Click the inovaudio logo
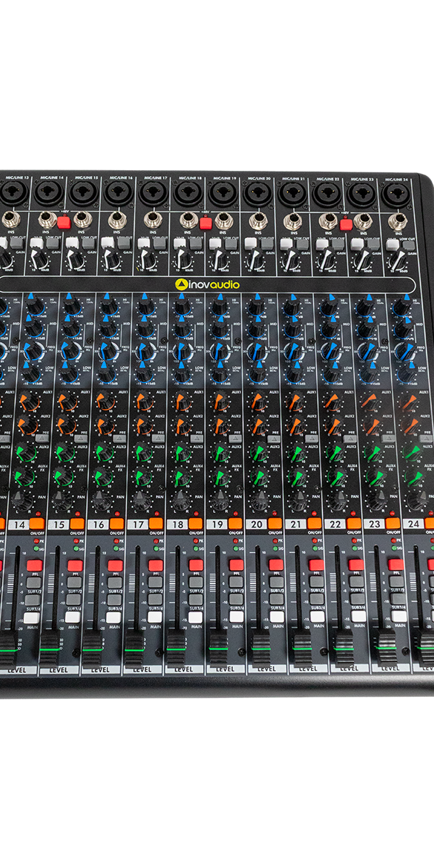The width and height of the screenshot is (434, 868). tap(207, 284)
